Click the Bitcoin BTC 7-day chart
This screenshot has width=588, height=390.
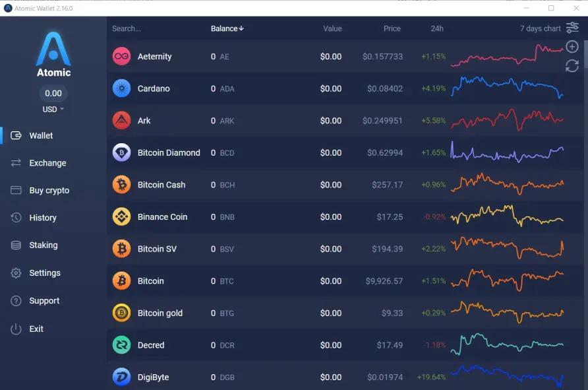[x=507, y=280]
